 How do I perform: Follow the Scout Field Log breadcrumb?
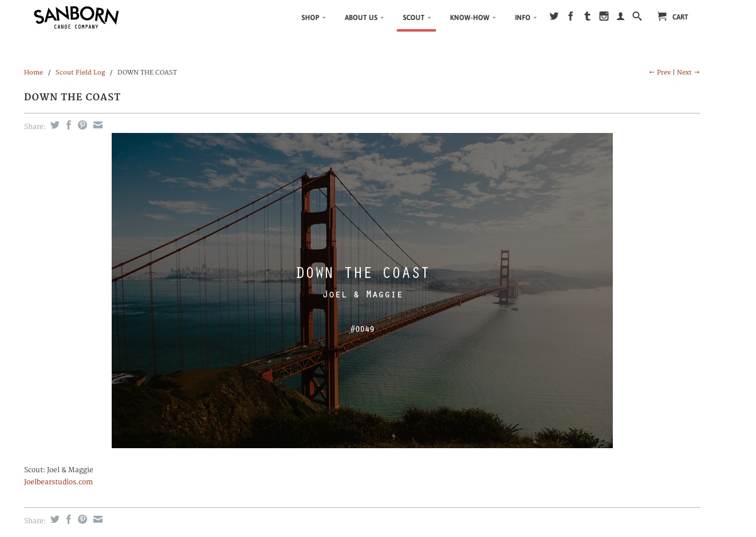click(80, 72)
